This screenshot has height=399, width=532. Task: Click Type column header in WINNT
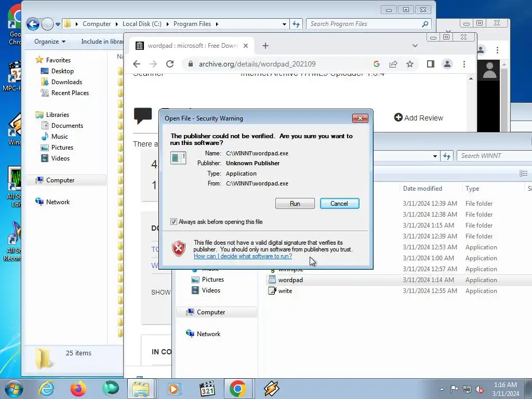point(472,188)
